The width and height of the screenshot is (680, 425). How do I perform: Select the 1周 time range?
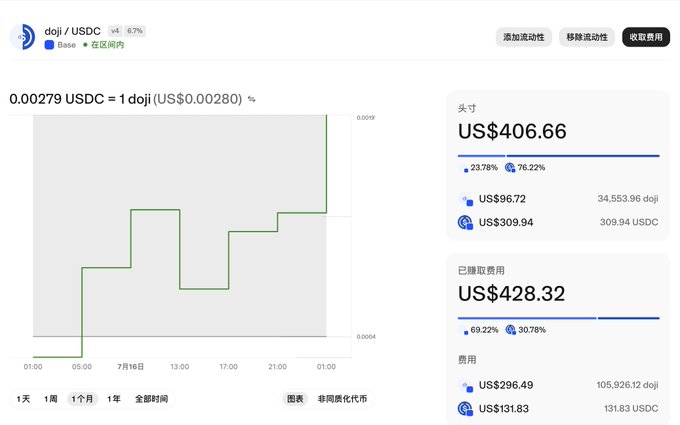pos(51,399)
